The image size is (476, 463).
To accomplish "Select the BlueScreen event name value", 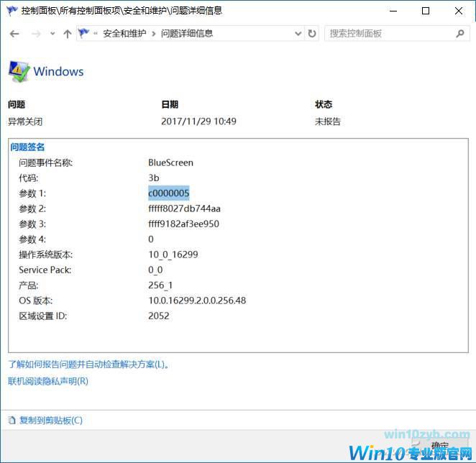I will [170, 162].
